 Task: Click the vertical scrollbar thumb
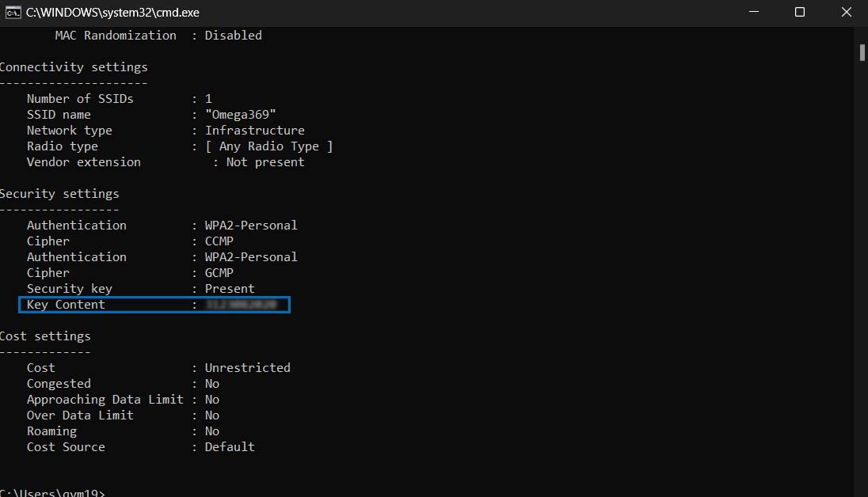(x=862, y=52)
